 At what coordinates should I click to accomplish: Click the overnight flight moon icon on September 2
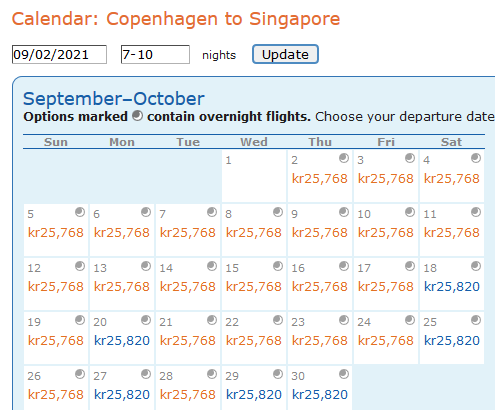pos(344,158)
